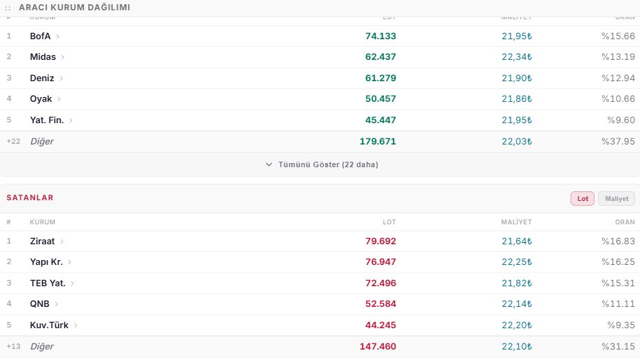The height and width of the screenshot is (364, 640).
Task: Click Yat. Fin. lot value 45.447
Action: pyautogui.click(x=381, y=120)
